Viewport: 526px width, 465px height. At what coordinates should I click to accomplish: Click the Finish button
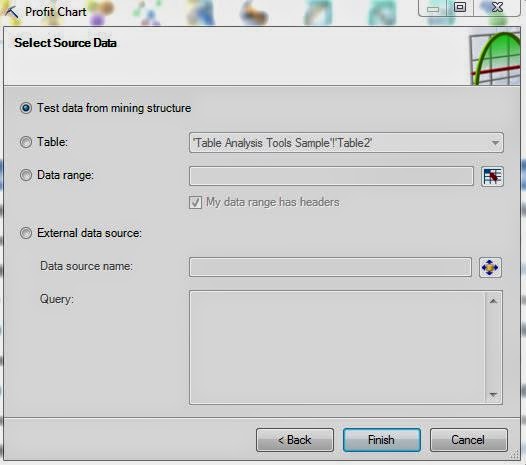[x=382, y=440]
